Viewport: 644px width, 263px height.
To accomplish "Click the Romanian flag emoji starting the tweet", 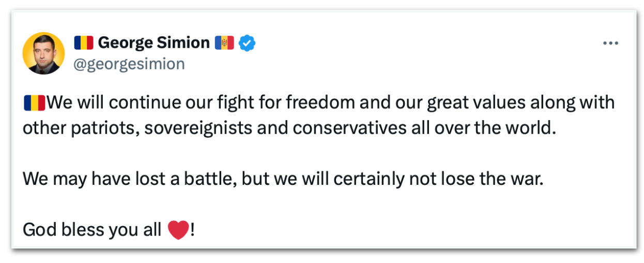I will click(x=35, y=103).
